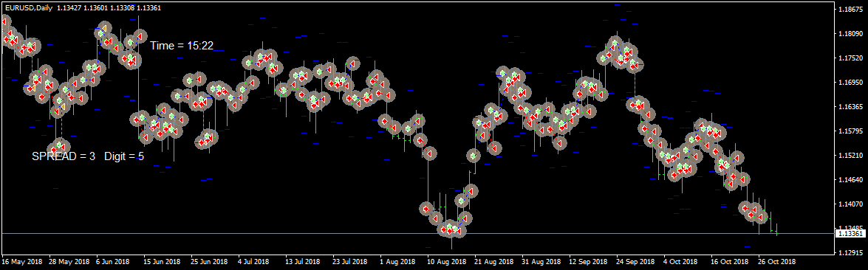Image resolution: width=868 pixels, height=270 pixels.
Task: Click the '25 Jun 2018' date label
Action: tap(209, 261)
